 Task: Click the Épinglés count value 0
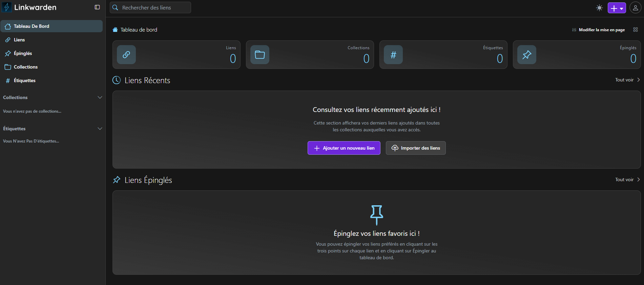(633, 59)
